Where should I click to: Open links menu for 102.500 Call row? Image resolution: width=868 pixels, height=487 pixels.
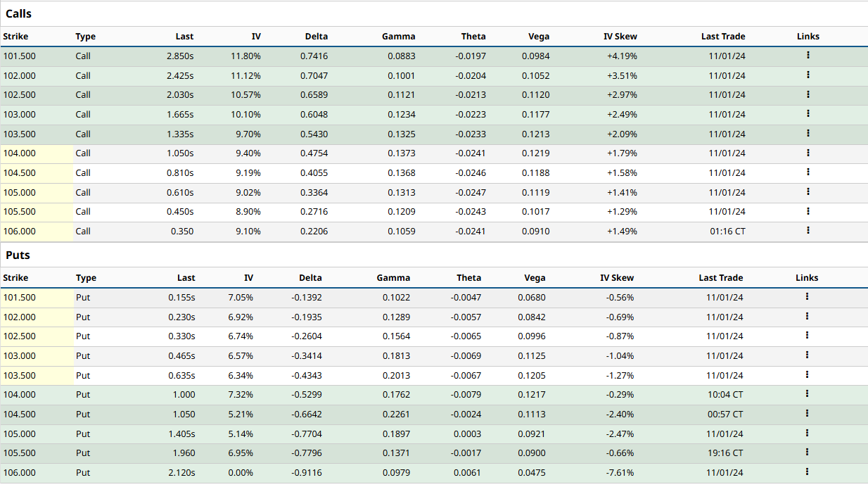[x=808, y=94]
